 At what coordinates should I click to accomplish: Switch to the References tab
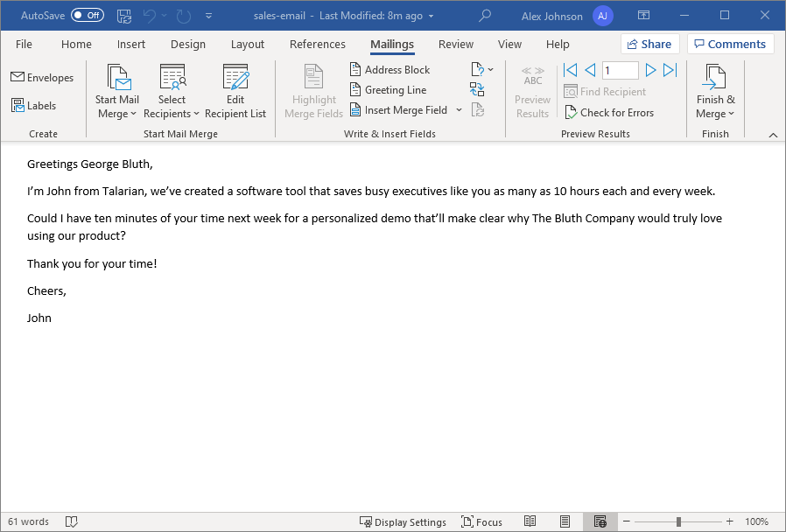point(317,44)
